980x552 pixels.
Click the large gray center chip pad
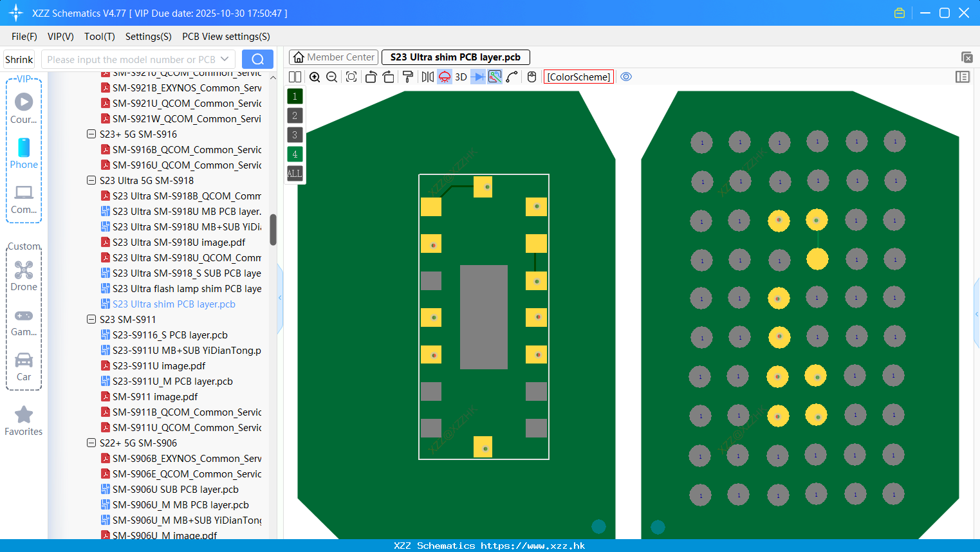click(484, 317)
